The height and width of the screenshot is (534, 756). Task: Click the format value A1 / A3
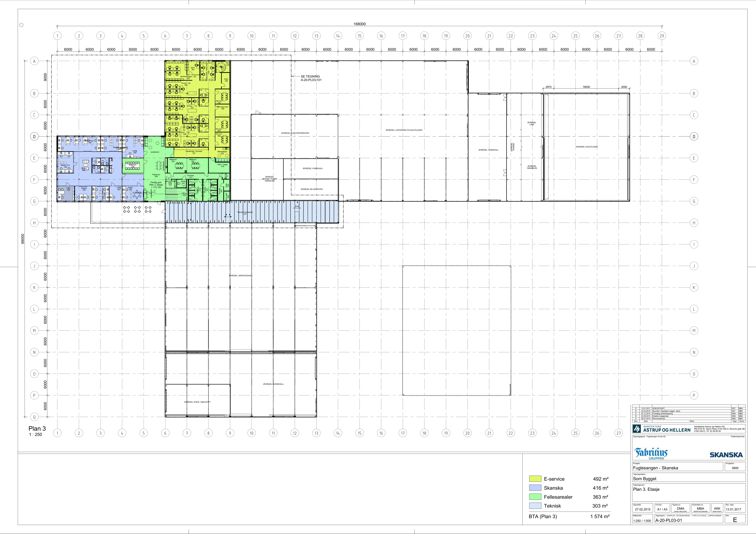pos(662,509)
